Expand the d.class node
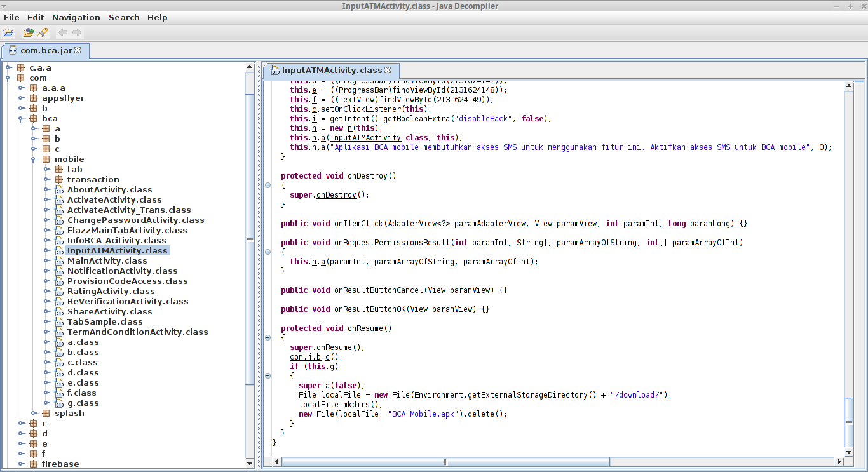The image size is (868, 472). [x=47, y=373]
